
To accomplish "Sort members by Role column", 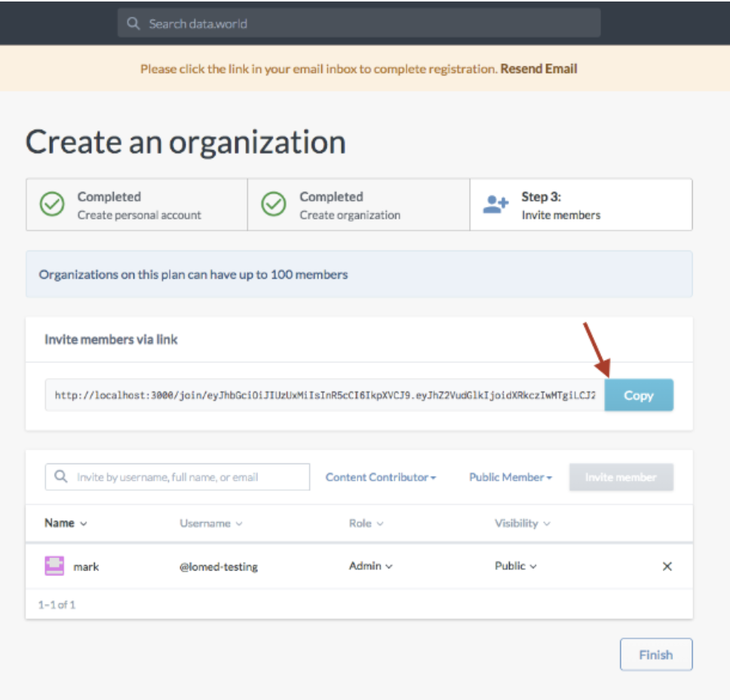I will pyautogui.click(x=367, y=523).
